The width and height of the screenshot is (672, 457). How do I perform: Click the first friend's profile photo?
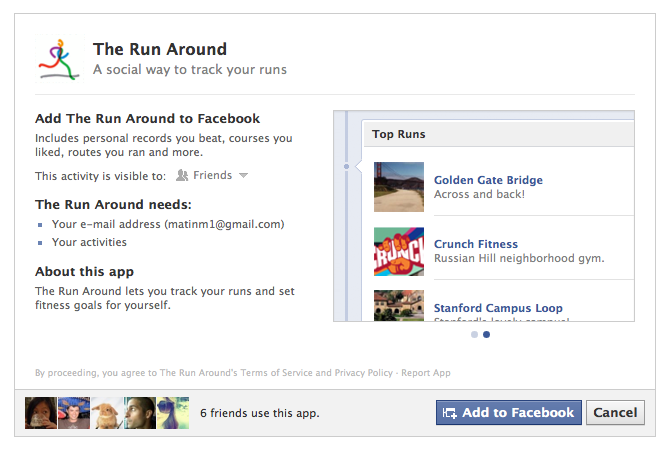(41, 413)
